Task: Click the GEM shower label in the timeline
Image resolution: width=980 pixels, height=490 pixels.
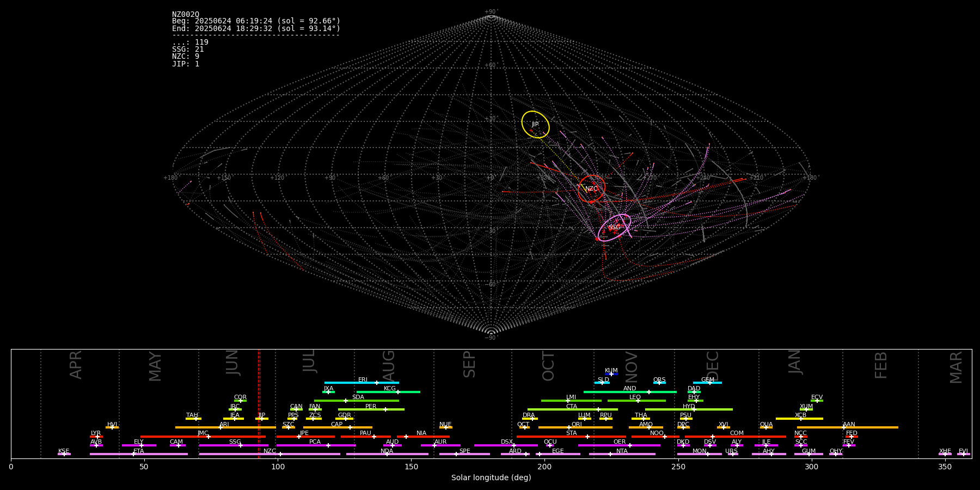Action: tap(708, 380)
